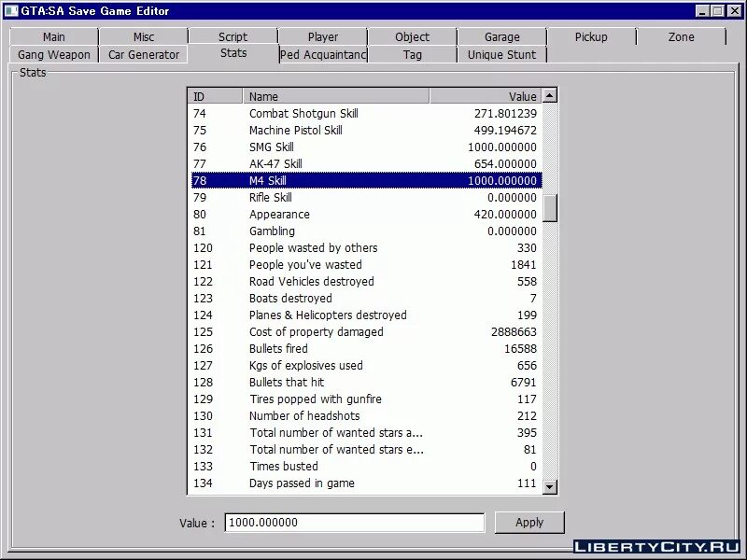This screenshot has width=747, height=560.
Task: Minimize the Save Game Editor window
Action: point(702,10)
